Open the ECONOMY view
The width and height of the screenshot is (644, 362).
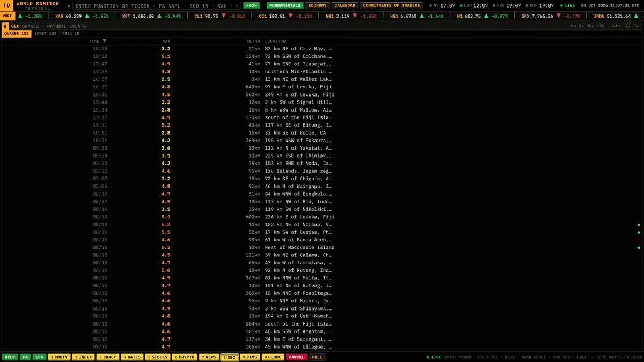[318, 5]
